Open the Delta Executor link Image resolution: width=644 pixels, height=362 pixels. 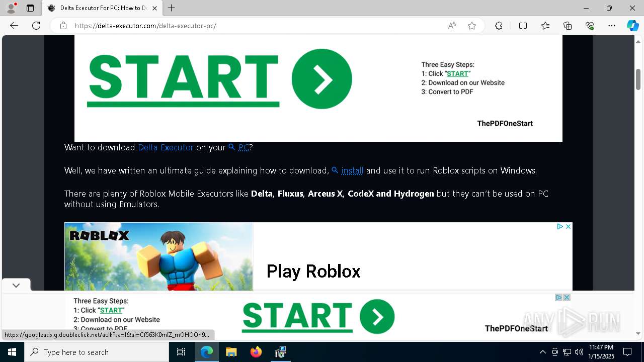(x=166, y=147)
